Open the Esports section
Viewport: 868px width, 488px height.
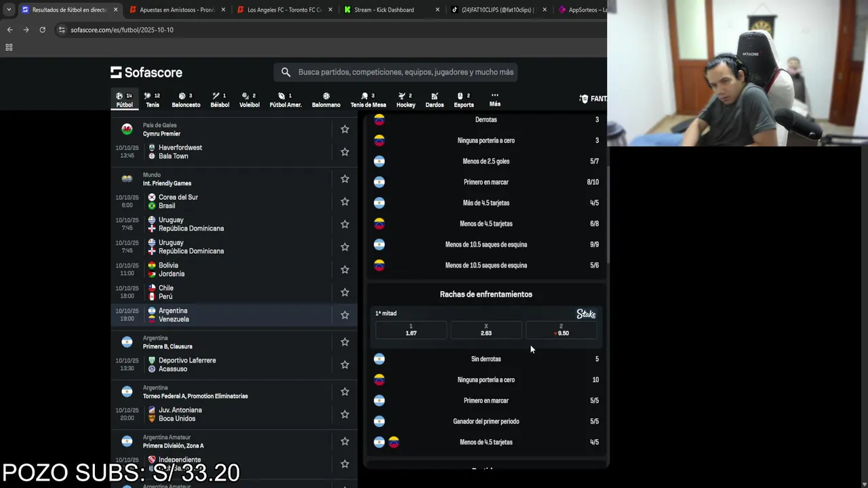point(464,100)
